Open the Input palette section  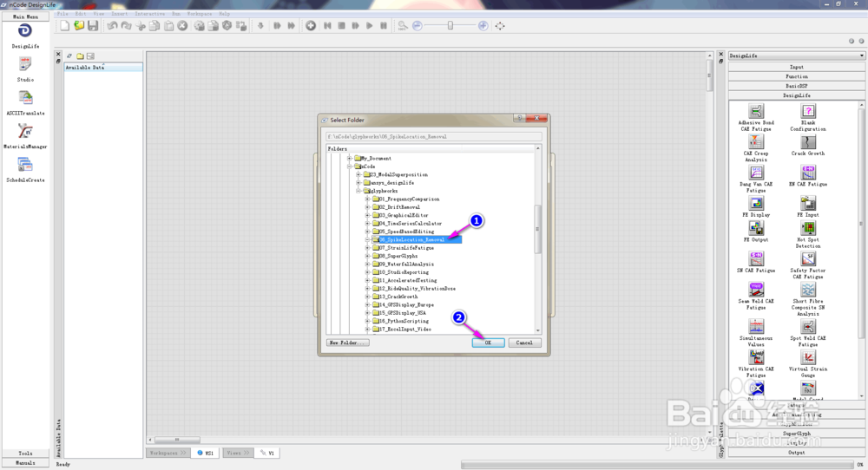pos(797,67)
